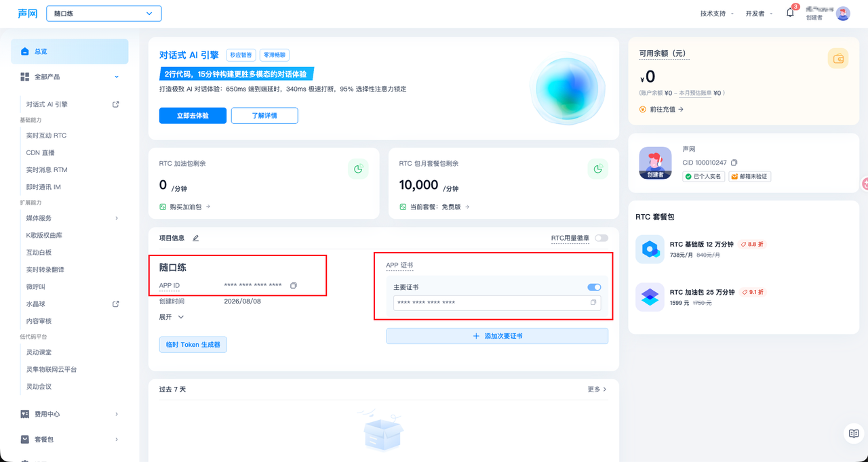Open the 随口练 project selector dropdown
Screen dimensions: 868x462
[x=104, y=14]
